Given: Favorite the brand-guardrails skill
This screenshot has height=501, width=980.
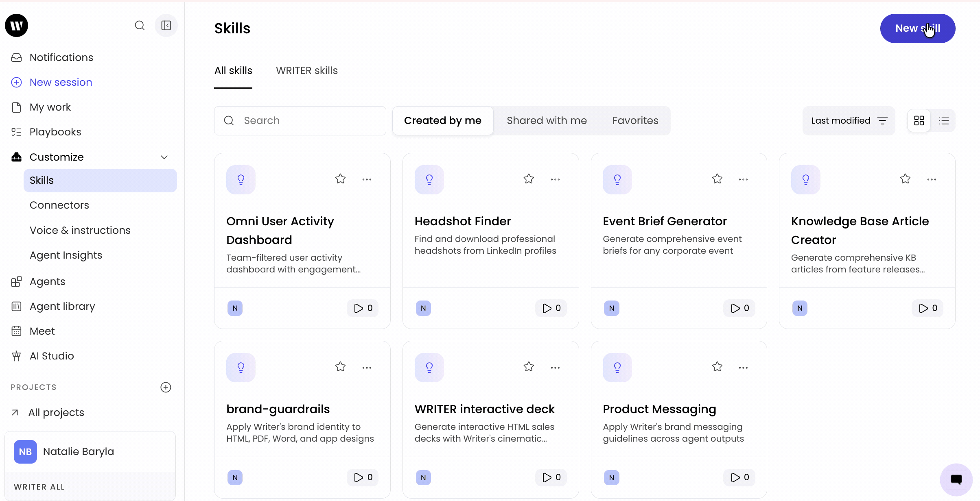Looking at the screenshot, I should tap(340, 367).
